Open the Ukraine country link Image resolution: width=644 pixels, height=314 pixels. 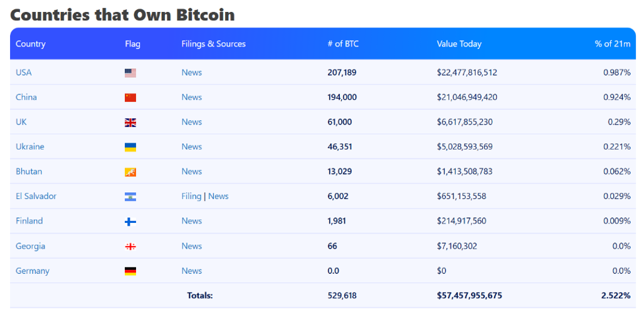coord(30,147)
